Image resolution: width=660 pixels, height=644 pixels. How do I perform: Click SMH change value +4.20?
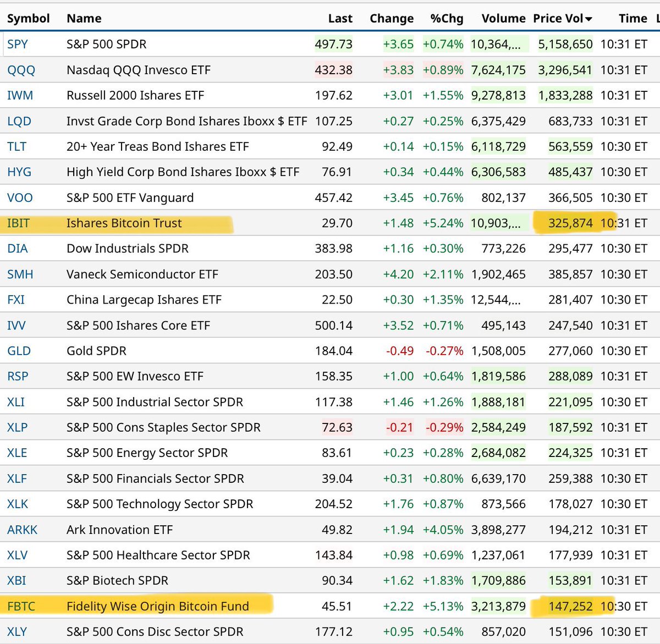(398, 274)
